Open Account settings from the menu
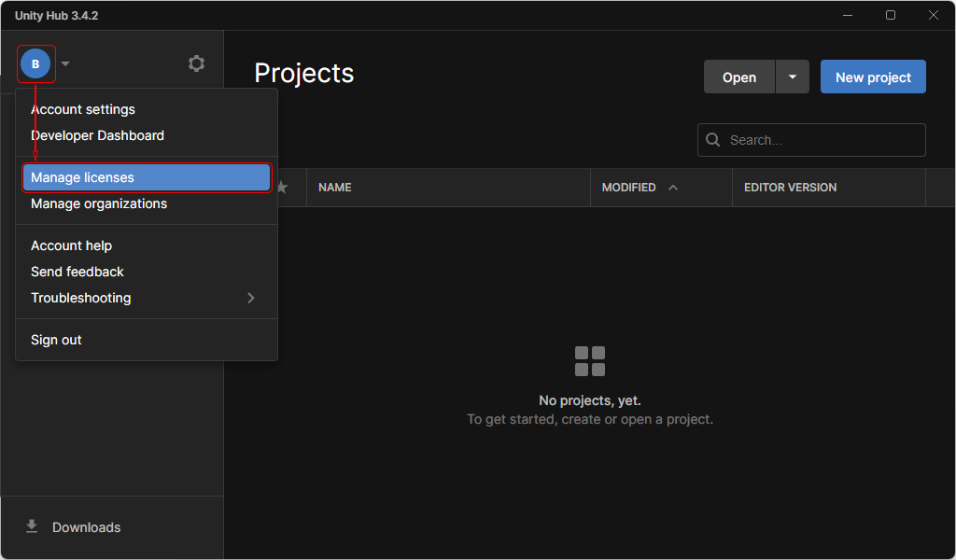Viewport: 956px width, 560px height. tap(147, 109)
